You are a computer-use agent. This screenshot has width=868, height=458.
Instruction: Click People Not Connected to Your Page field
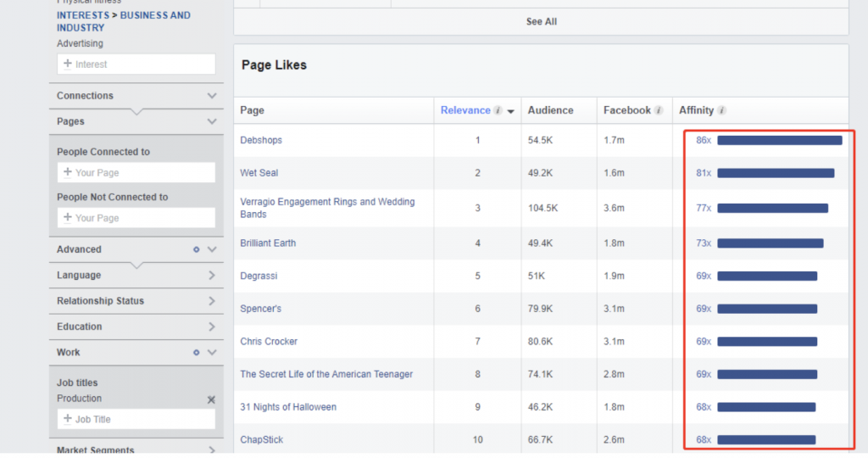tap(136, 218)
